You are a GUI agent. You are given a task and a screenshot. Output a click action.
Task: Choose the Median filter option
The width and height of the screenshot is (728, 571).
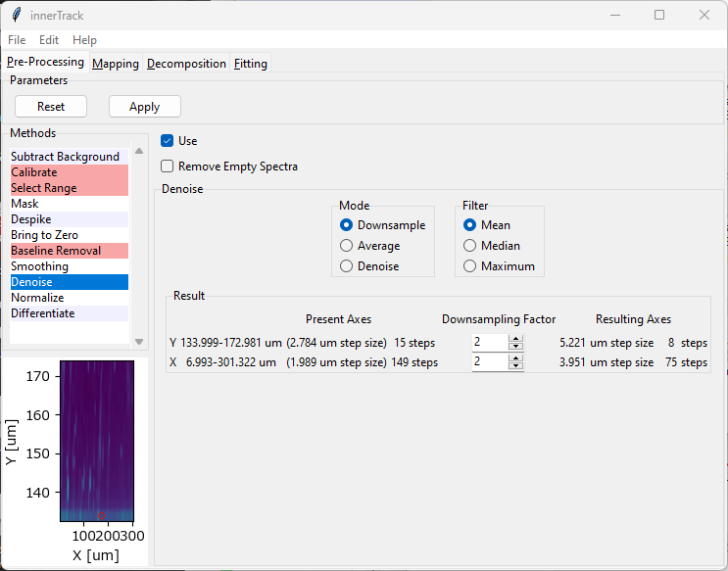click(470, 246)
